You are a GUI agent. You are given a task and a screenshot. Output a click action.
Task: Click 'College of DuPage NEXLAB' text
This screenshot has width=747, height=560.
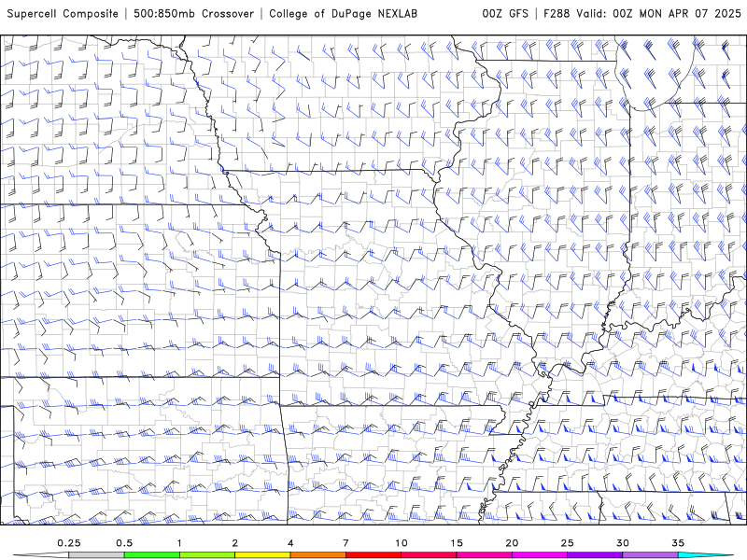pos(344,13)
